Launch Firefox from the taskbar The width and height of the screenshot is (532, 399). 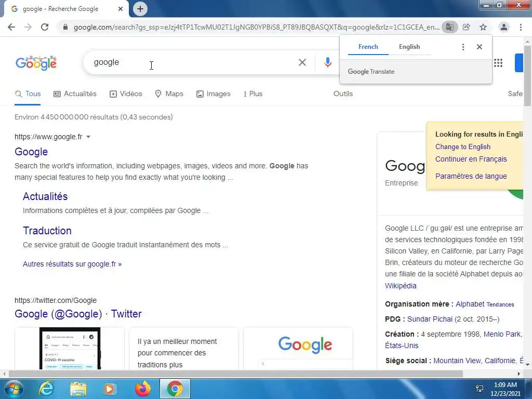click(x=143, y=389)
